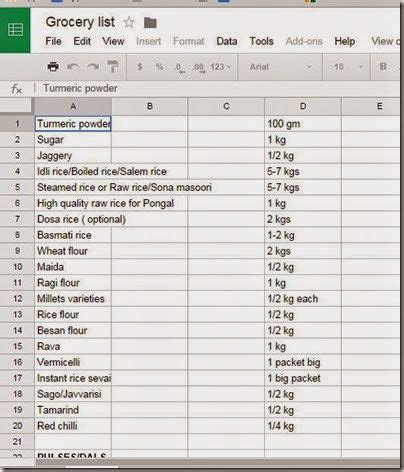Select the Tamarind cell
Image resolution: width=404 pixels, height=472 pixels.
coord(73,410)
